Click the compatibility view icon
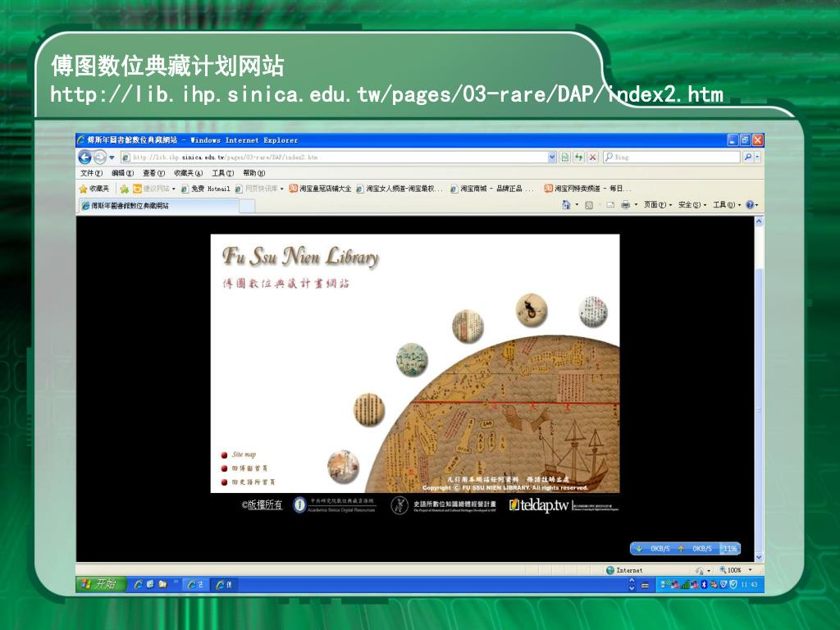This screenshot has width=840, height=630. (x=564, y=157)
